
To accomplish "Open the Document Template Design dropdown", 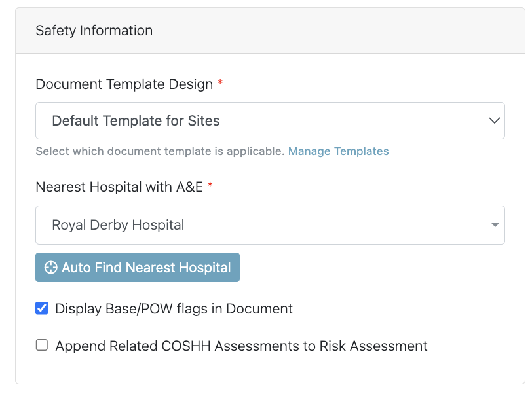I will pyautogui.click(x=270, y=120).
